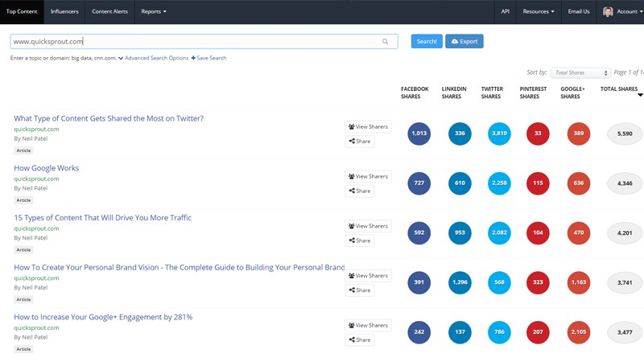Open the Resources dropdown menu
Screen dimensions: 644x362
[x=538, y=11]
